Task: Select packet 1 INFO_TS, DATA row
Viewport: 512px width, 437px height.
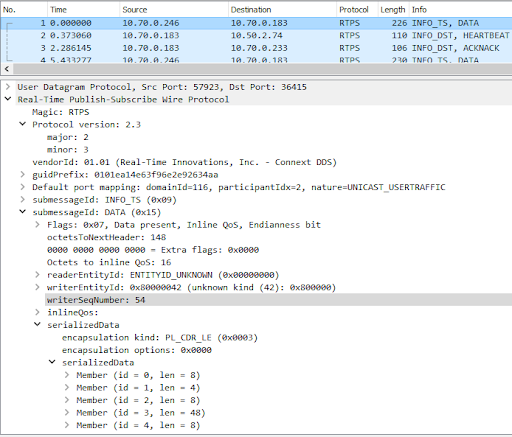Action: [x=256, y=23]
